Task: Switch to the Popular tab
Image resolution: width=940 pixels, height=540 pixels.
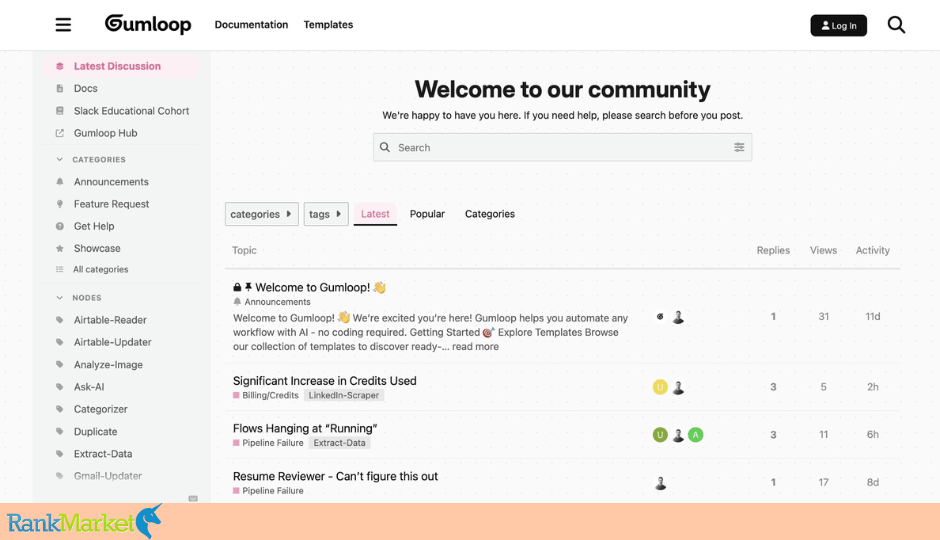Action: tap(427, 214)
